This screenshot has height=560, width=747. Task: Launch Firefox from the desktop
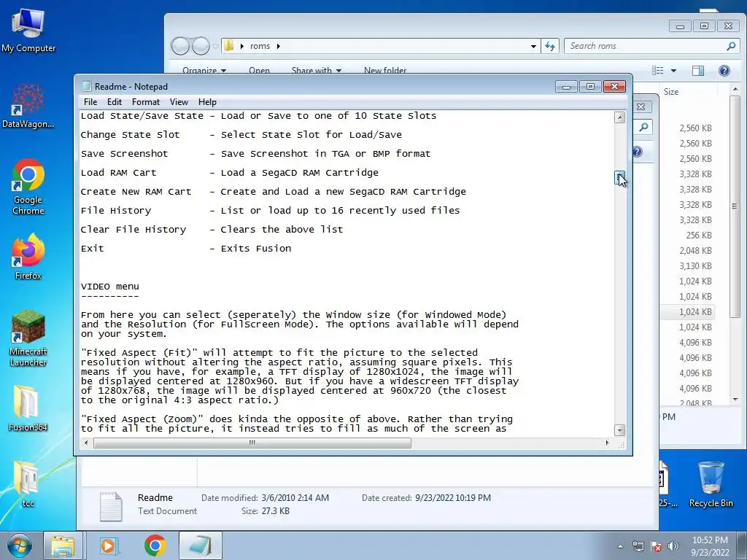28,257
